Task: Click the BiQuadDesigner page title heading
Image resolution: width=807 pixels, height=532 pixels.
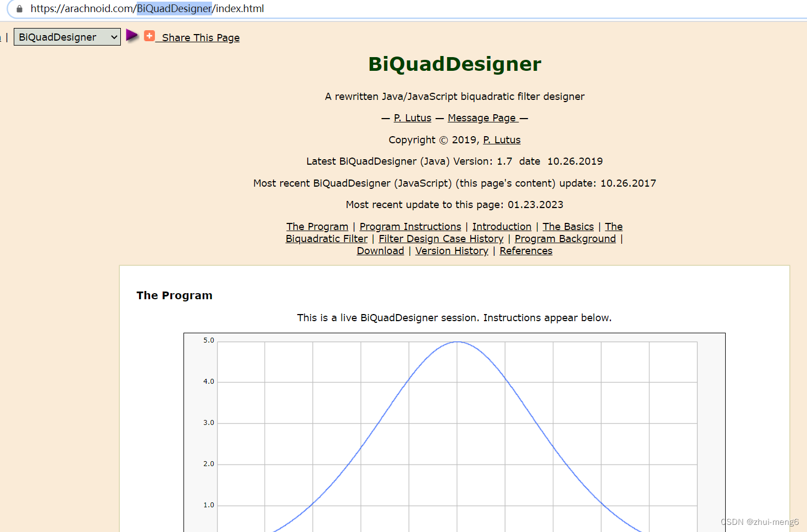Action: pyautogui.click(x=455, y=64)
